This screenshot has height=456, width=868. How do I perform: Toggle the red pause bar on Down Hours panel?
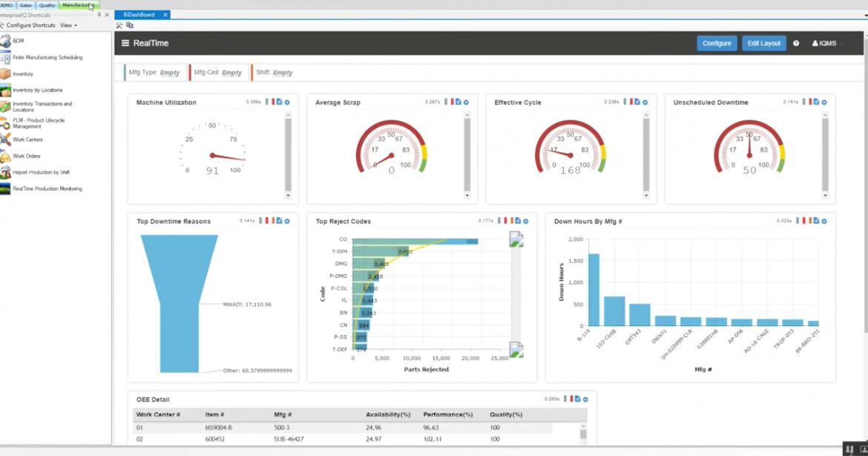point(803,221)
